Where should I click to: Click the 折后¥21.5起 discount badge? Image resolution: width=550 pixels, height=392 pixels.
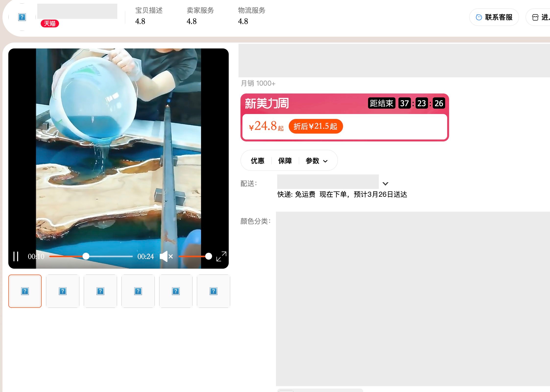click(315, 126)
